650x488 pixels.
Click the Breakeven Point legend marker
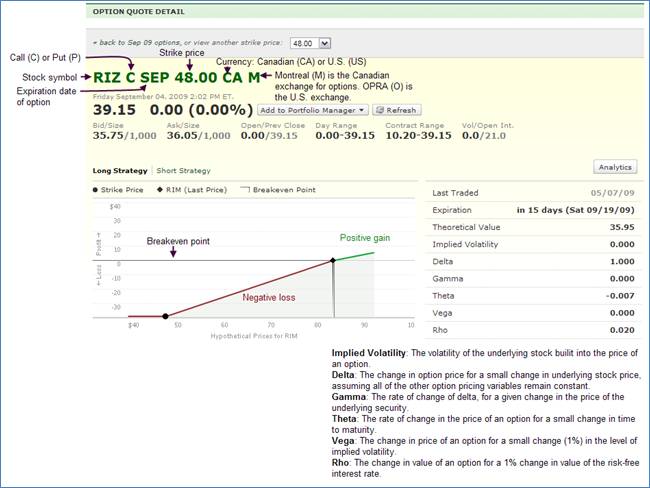(x=245, y=189)
